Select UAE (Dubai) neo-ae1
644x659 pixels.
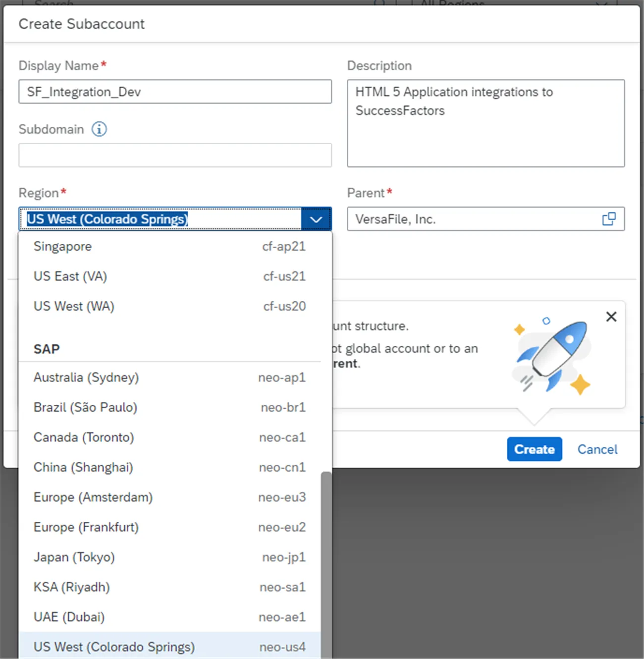[169, 617]
